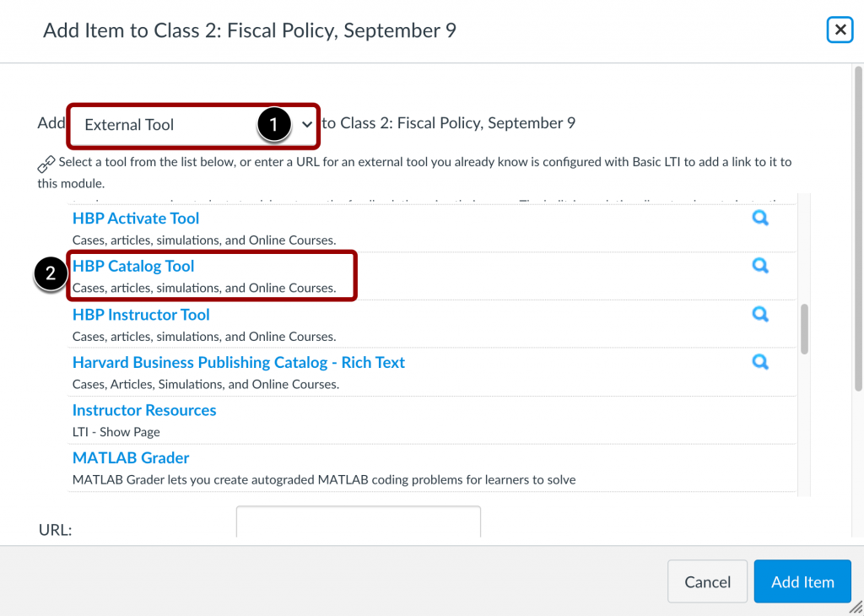The image size is (864, 616).
Task: Click the magnifier icon next to HBP Instructor Tool
Action: click(x=760, y=313)
